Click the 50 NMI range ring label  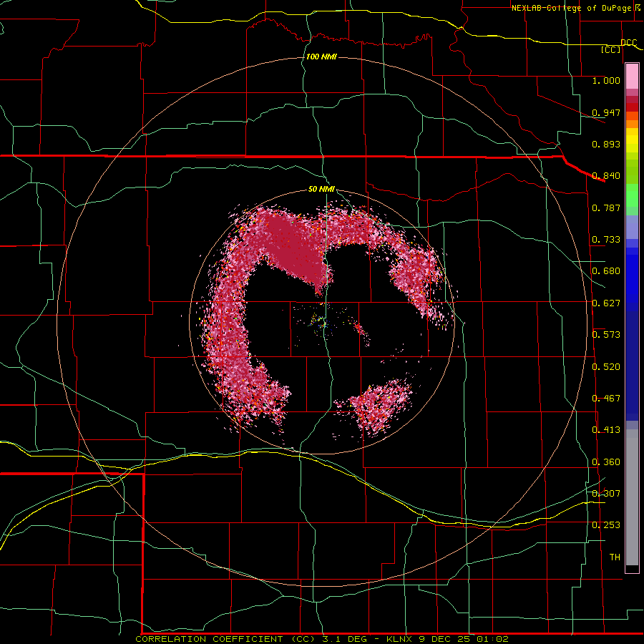[x=321, y=189]
